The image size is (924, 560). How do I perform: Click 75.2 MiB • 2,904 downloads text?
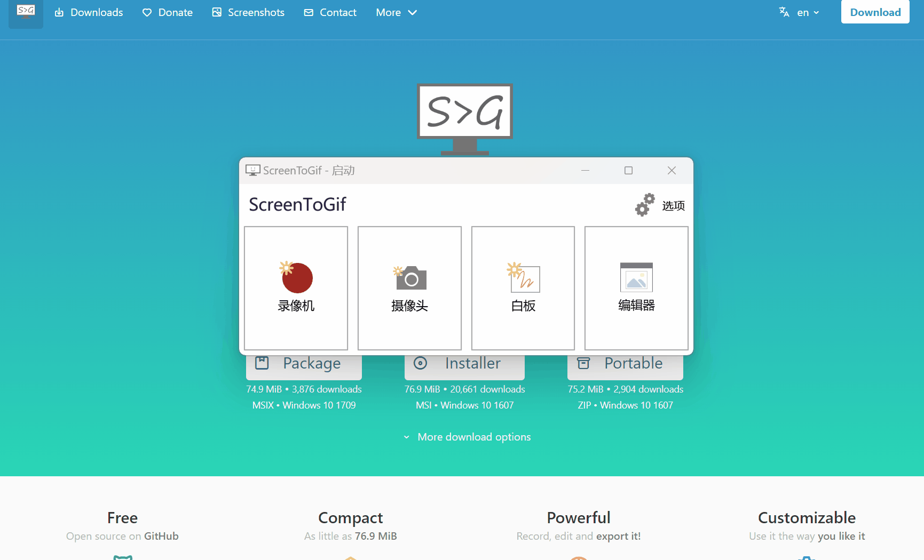click(x=625, y=389)
